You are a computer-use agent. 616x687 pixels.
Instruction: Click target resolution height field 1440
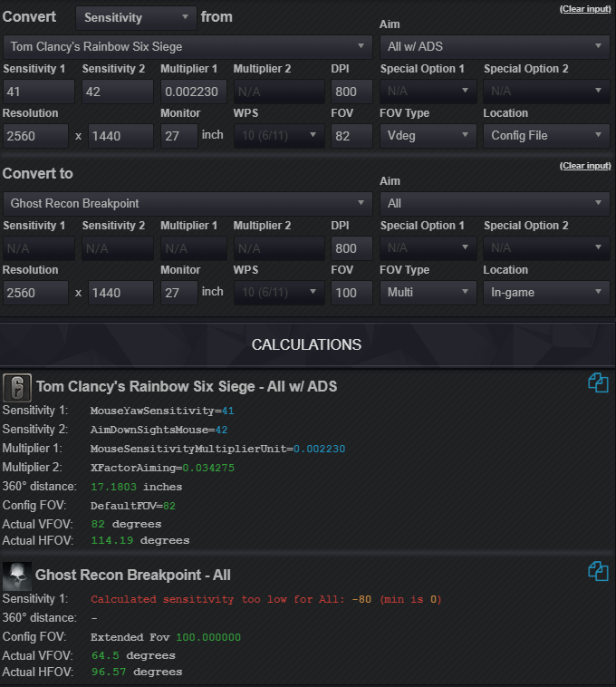120,293
